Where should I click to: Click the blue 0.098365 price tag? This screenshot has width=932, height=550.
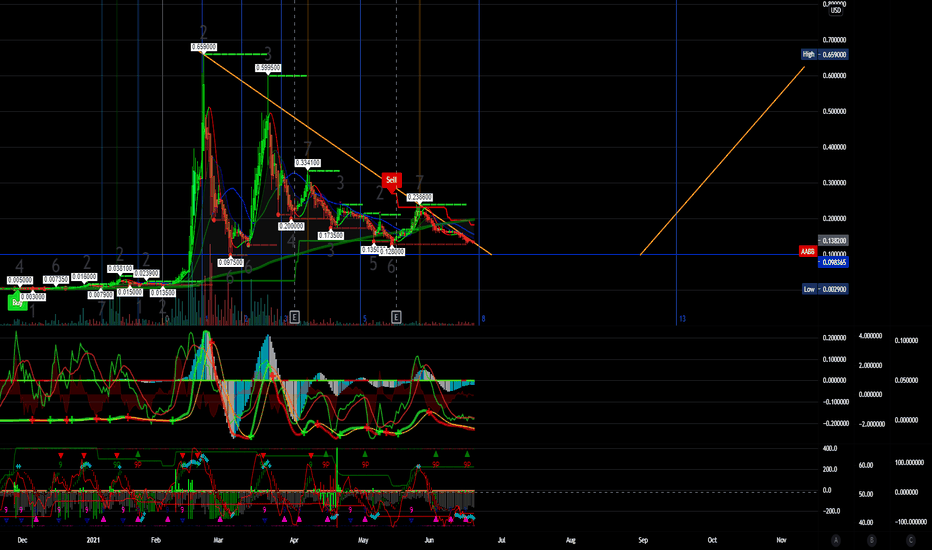pos(833,262)
